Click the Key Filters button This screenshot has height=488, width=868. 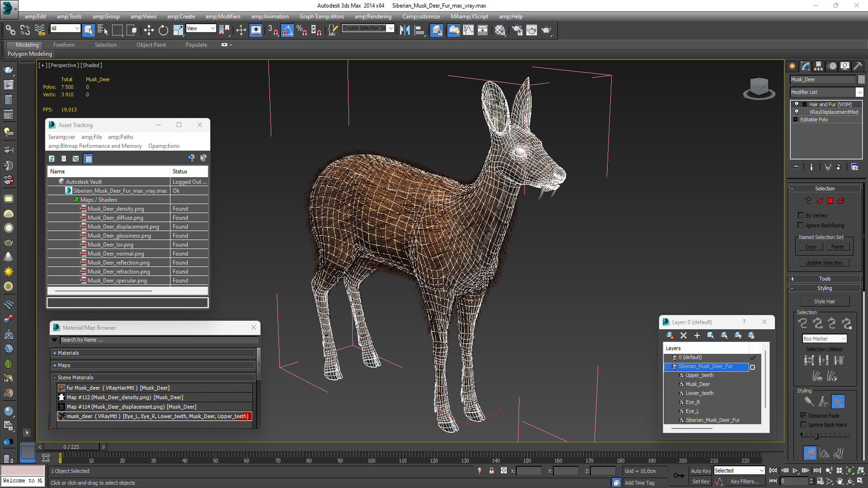click(x=745, y=481)
